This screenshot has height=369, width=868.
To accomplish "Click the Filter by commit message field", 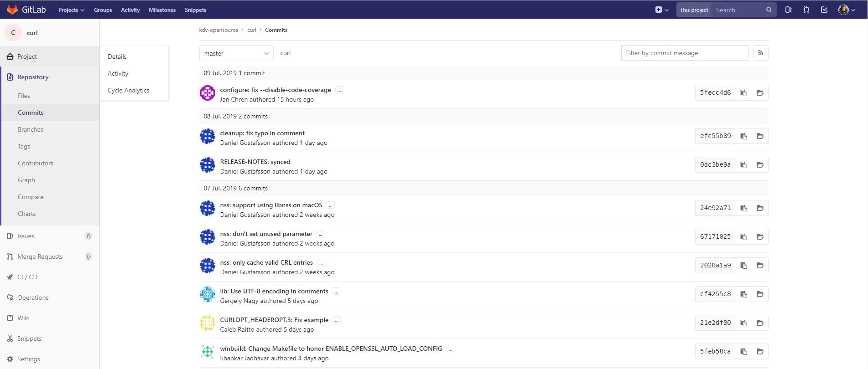I will coord(685,53).
